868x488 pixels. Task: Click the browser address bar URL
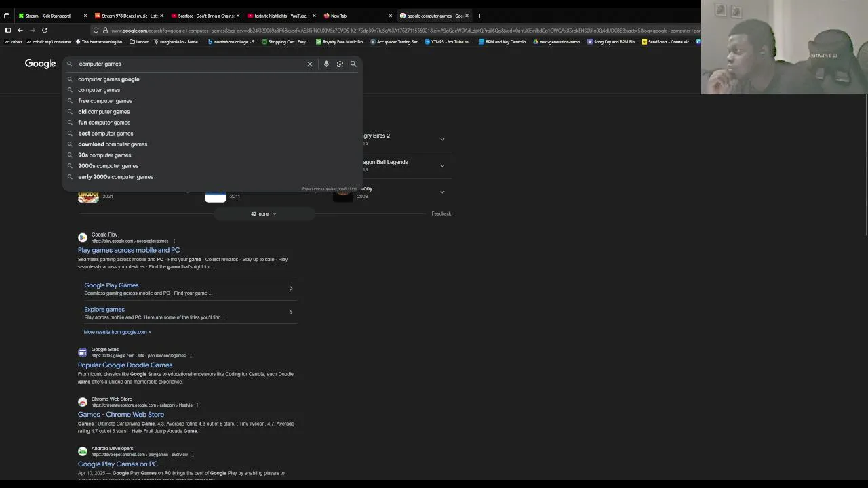coord(404,30)
